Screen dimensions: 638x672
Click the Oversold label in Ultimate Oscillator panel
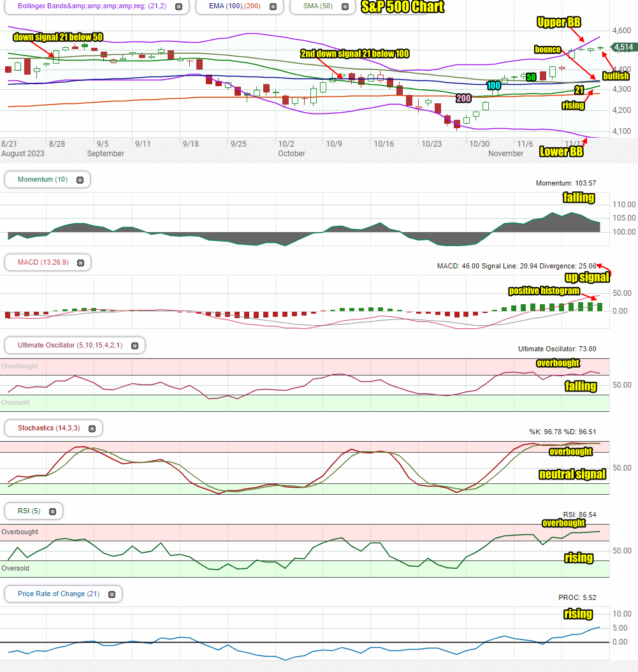tap(15, 402)
